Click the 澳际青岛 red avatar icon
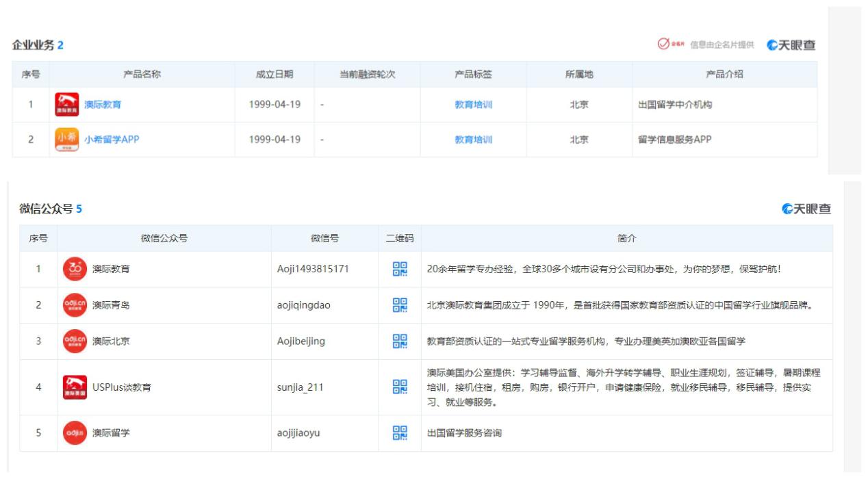Screen dimensions: 868x479 75,305
